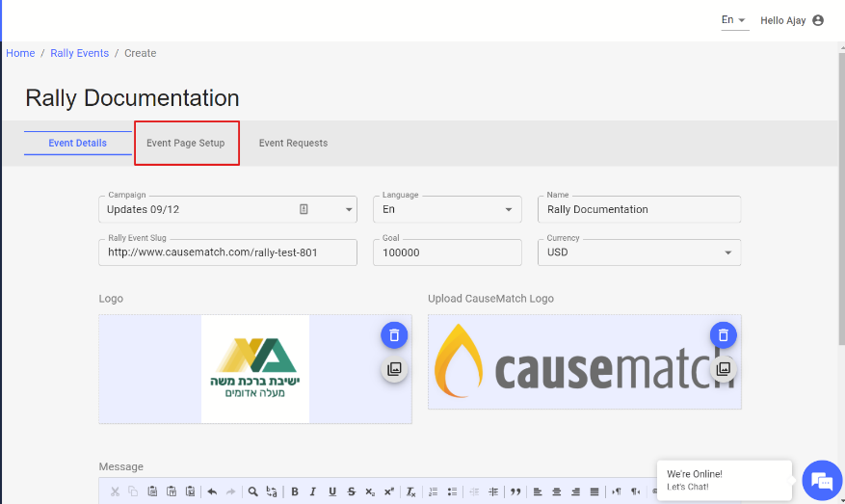Open image gallery for CauseMatch Logo
This screenshot has width=845, height=504.
tap(724, 369)
